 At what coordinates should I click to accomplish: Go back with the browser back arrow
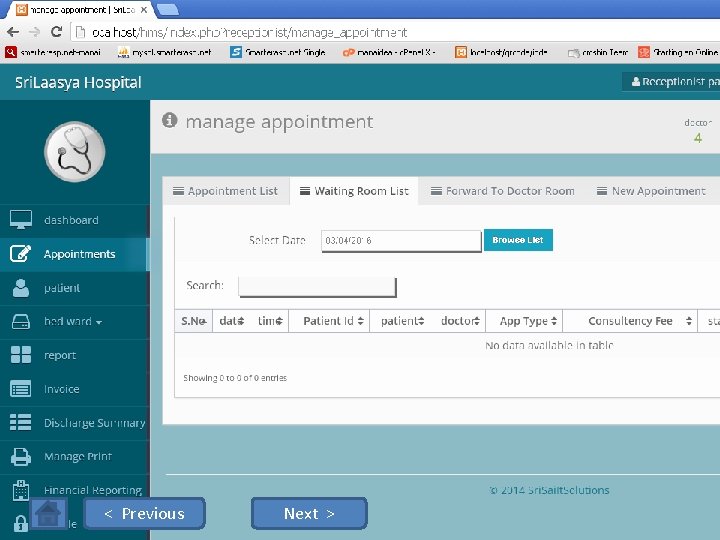(x=13, y=32)
